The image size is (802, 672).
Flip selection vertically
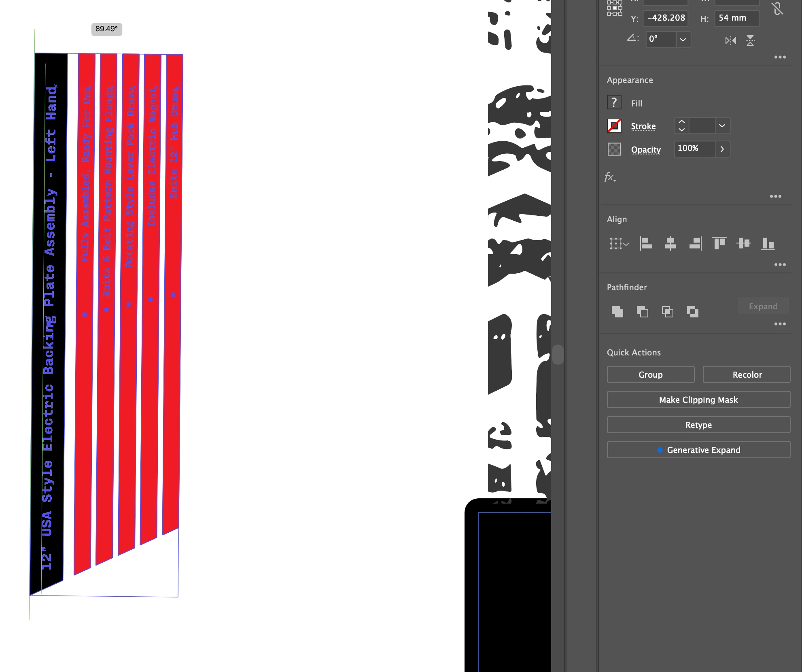click(750, 40)
